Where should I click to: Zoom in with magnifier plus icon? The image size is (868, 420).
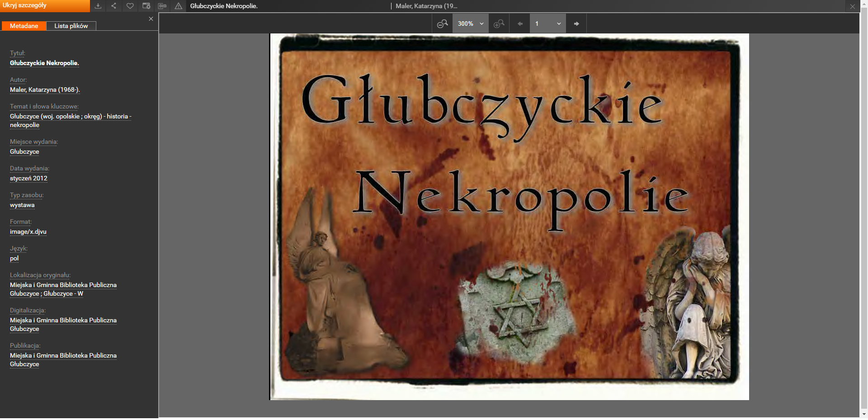(x=499, y=24)
